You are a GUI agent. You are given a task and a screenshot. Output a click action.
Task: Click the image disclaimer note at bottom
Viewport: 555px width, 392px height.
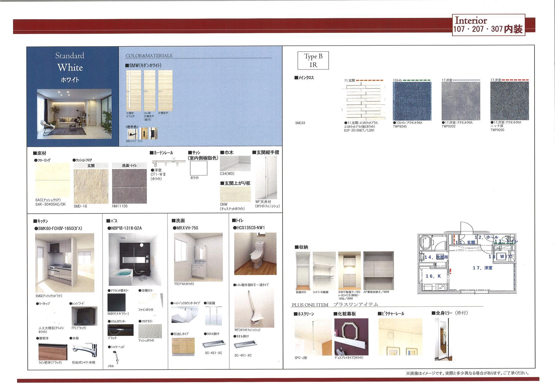click(467, 373)
